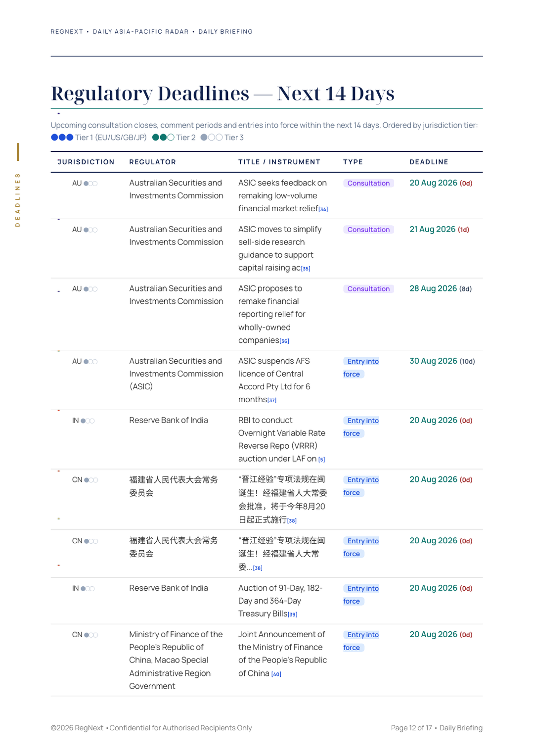The height and width of the screenshot is (756, 534).
Task: Open footnote reference [5]
Action: coord(322,460)
